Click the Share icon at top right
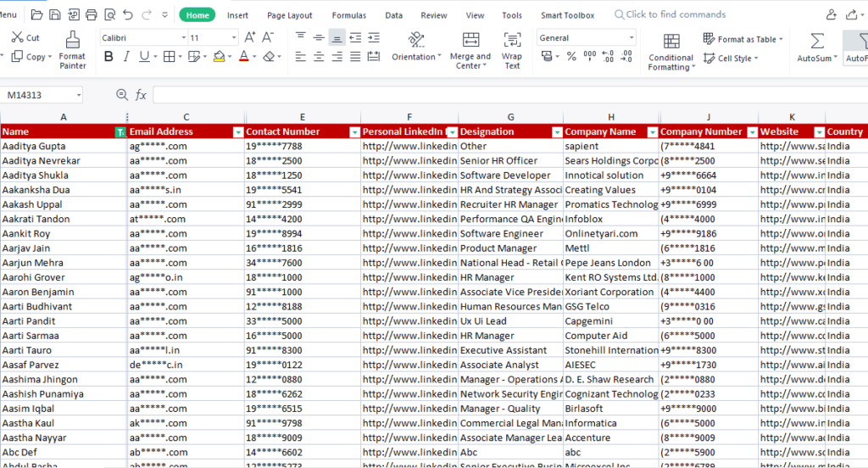Viewport: 868px width, 468px height. [x=852, y=14]
